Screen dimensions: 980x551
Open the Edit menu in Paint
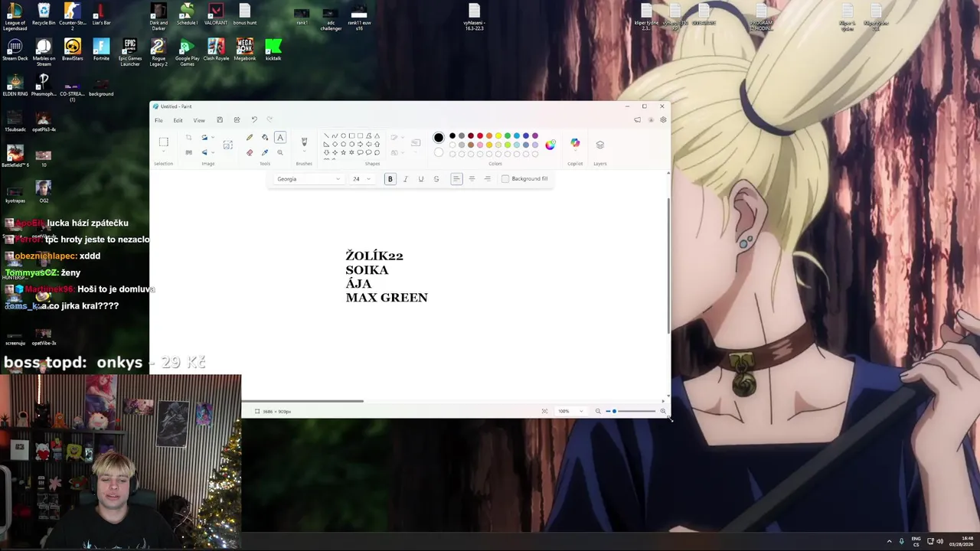[178, 120]
